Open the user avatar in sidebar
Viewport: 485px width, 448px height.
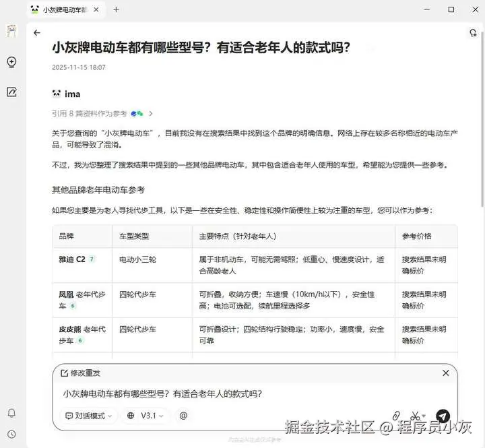pyautogui.click(x=11, y=31)
